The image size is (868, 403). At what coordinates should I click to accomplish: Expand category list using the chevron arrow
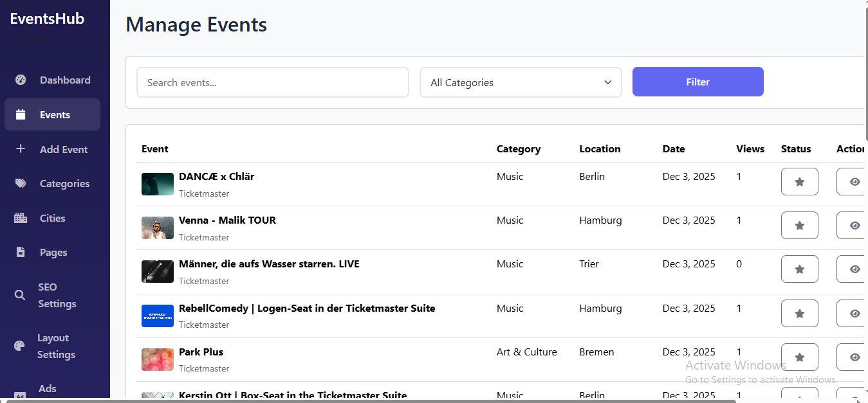click(607, 83)
